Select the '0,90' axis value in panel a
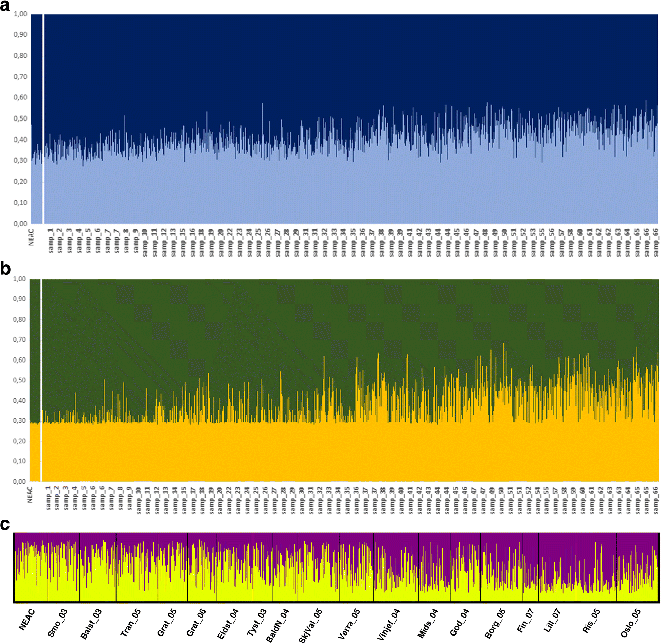The image size is (661, 644). pyautogui.click(x=20, y=35)
